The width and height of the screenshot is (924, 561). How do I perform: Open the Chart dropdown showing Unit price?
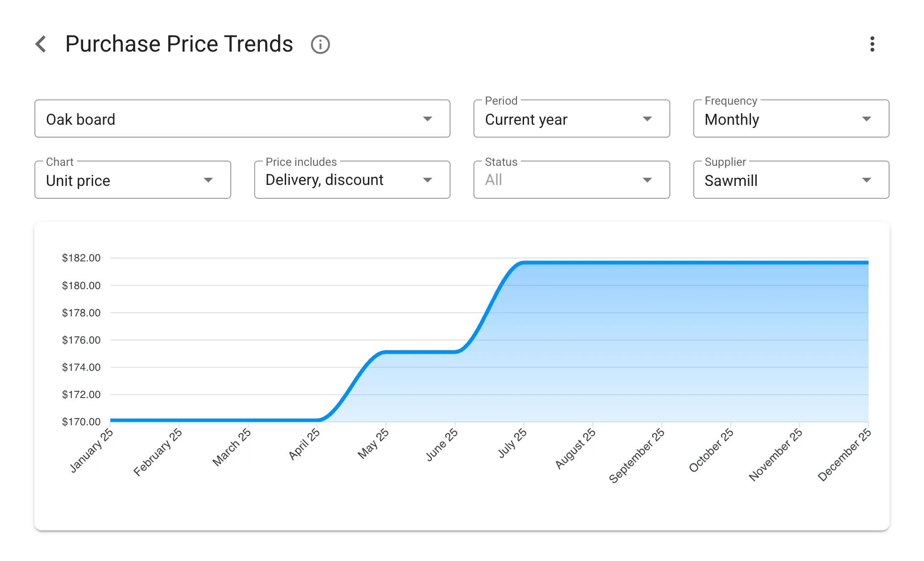(119, 180)
